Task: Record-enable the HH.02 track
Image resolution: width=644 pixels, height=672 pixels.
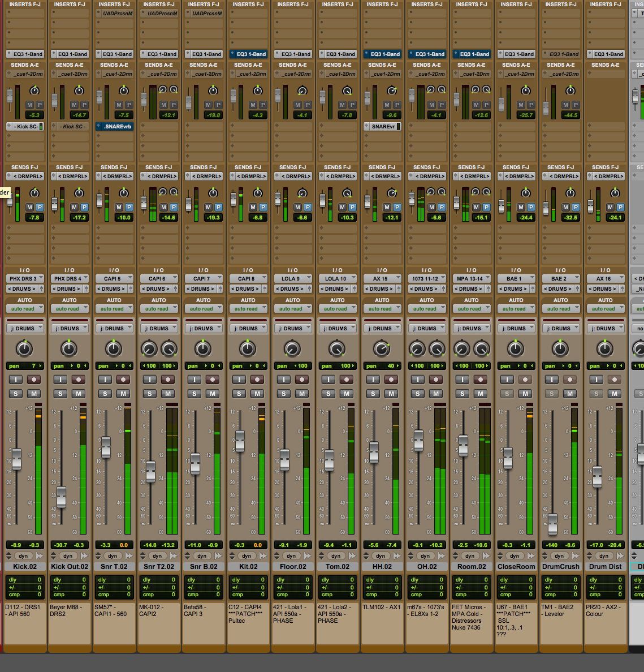Action: click(x=391, y=380)
